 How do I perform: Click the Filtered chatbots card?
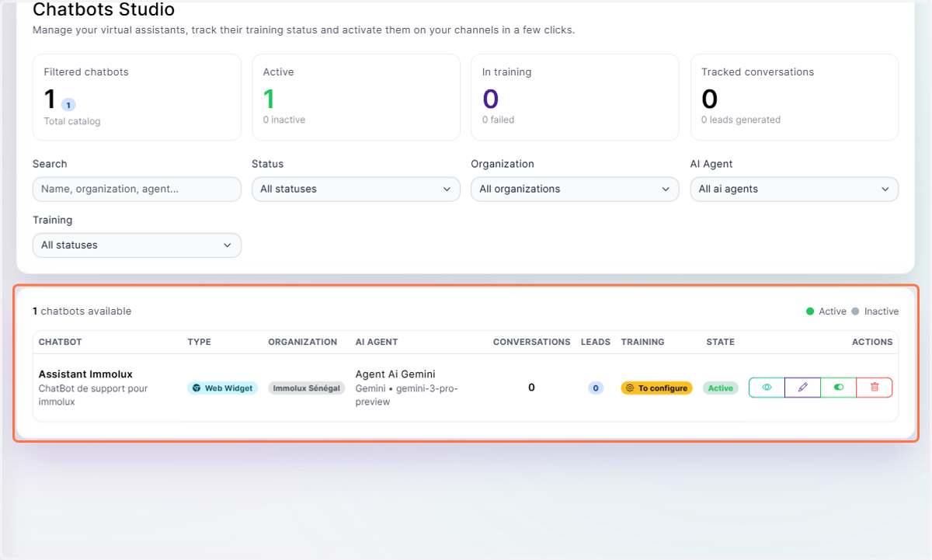click(x=137, y=97)
